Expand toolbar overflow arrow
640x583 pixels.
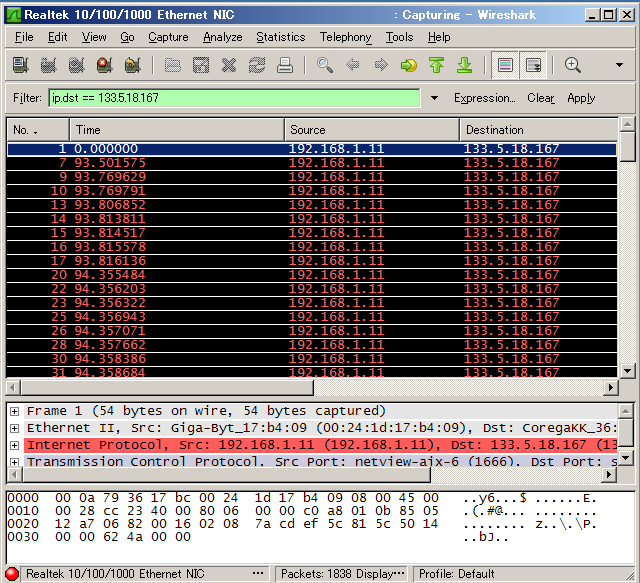click(x=619, y=65)
